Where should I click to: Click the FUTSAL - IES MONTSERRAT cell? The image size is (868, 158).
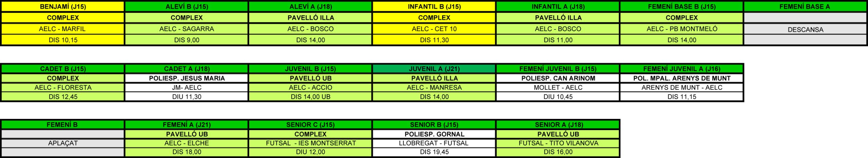pos(311,143)
